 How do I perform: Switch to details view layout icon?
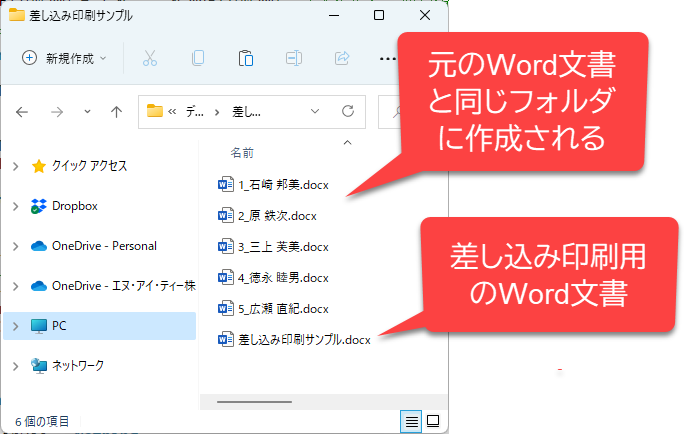[x=411, y=421]
